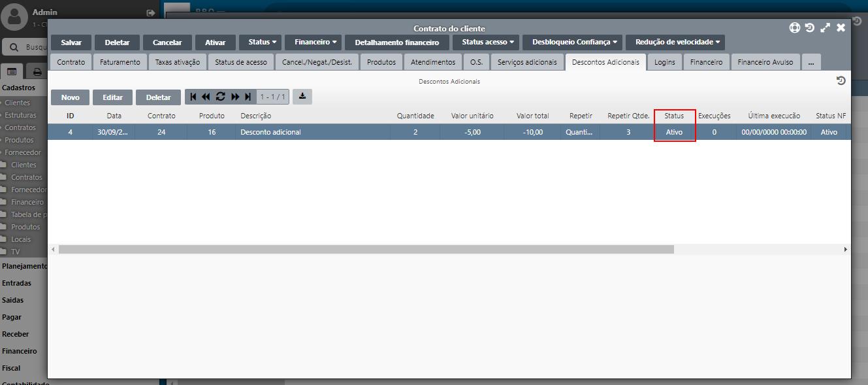
Task: Open the Serviços adicionais tab
Action: 527,62
